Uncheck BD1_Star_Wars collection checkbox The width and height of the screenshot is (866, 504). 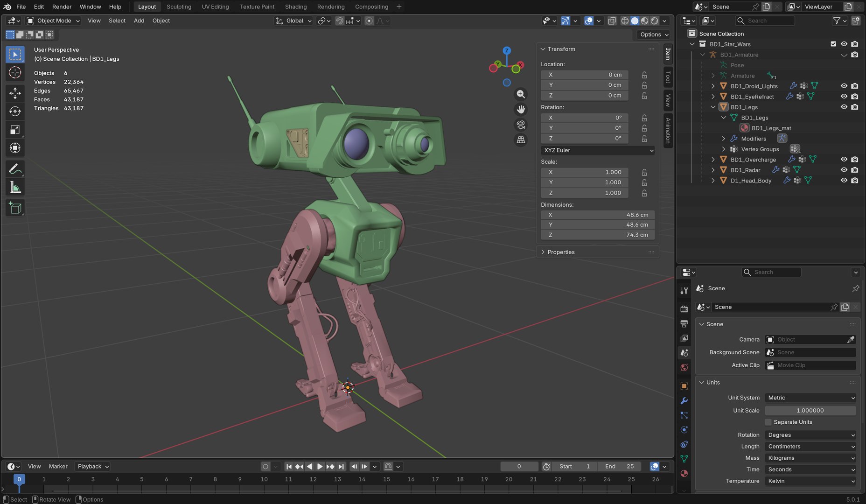coord(833,44)
